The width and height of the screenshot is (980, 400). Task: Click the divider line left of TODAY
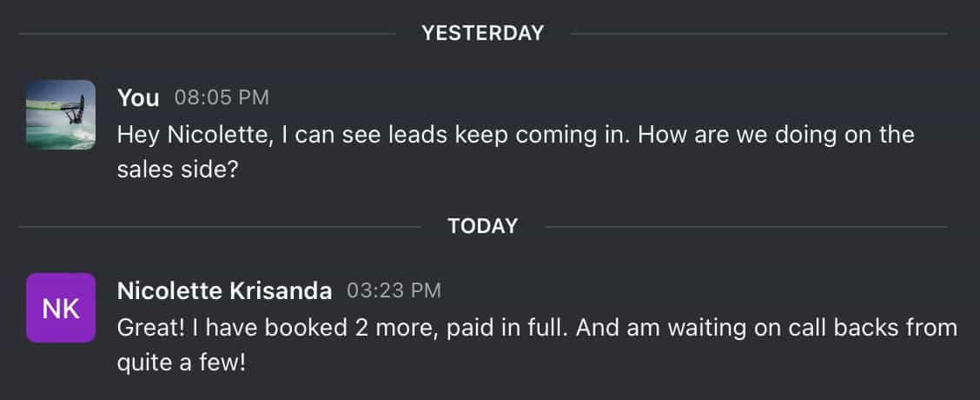[220, 227]
